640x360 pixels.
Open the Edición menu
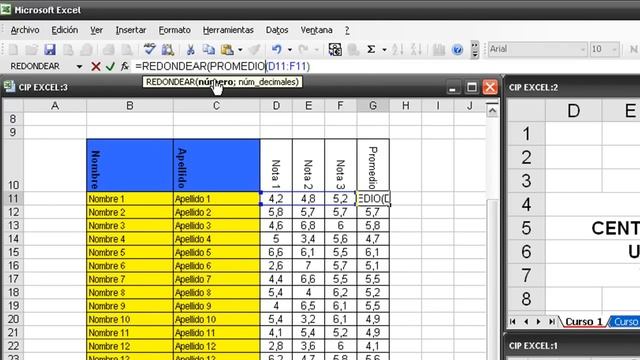tap(64, 30)
